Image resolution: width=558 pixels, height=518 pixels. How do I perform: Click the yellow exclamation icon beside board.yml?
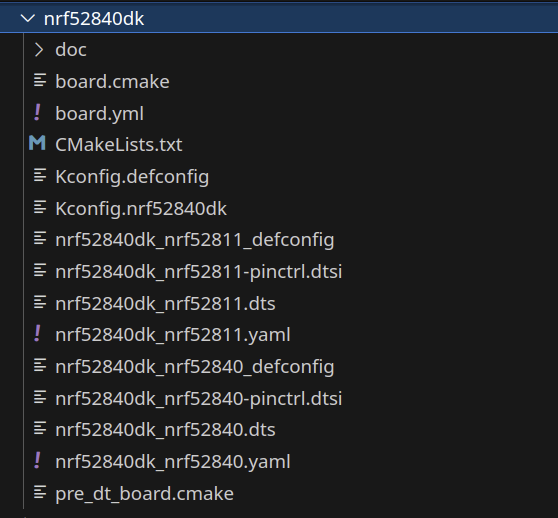point(37,113)
